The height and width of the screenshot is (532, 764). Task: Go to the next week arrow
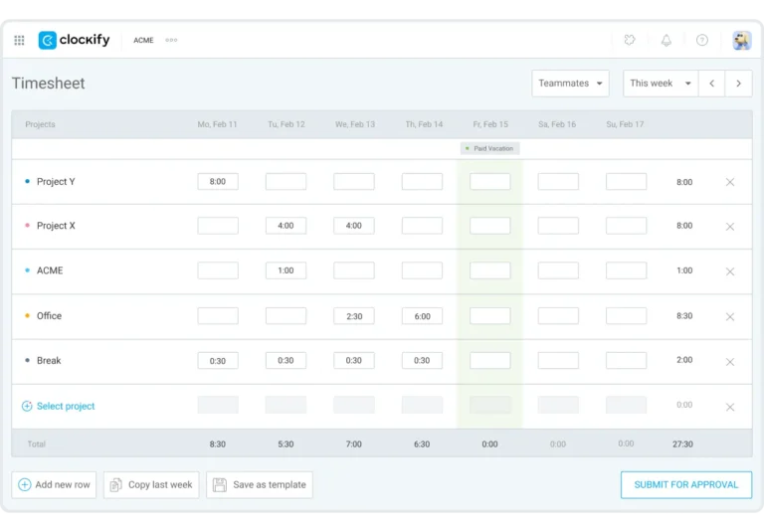point(739,84)
